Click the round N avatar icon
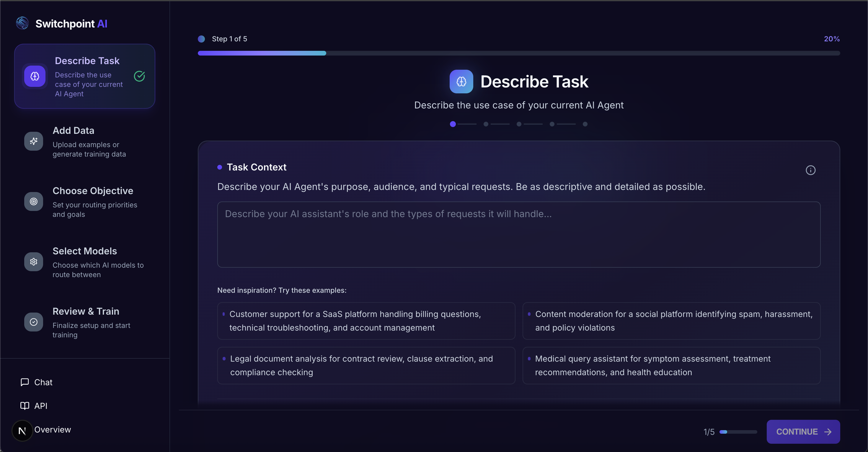Image resolution: width=868 pixels, height=452 pixels. click(22, 430)
